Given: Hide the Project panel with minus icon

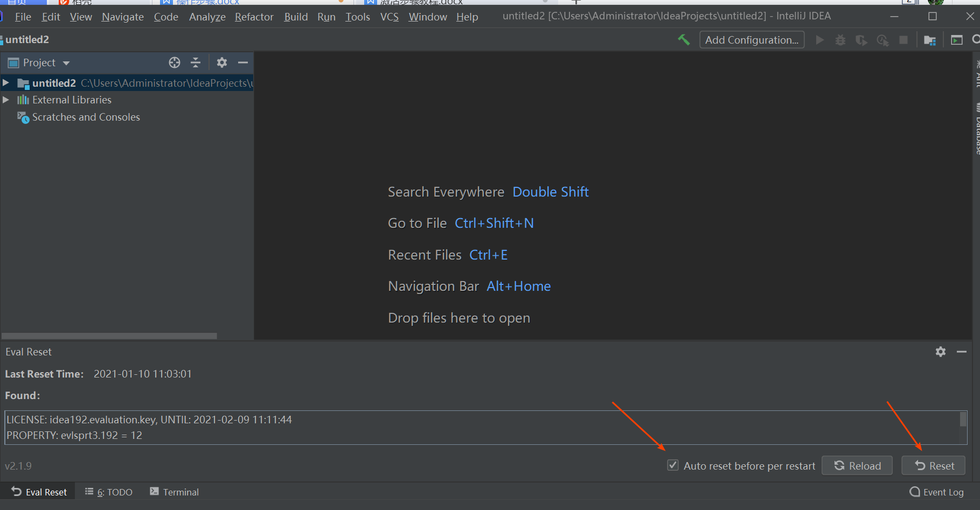Looking at the screenshot, I should tap(243, 62).
